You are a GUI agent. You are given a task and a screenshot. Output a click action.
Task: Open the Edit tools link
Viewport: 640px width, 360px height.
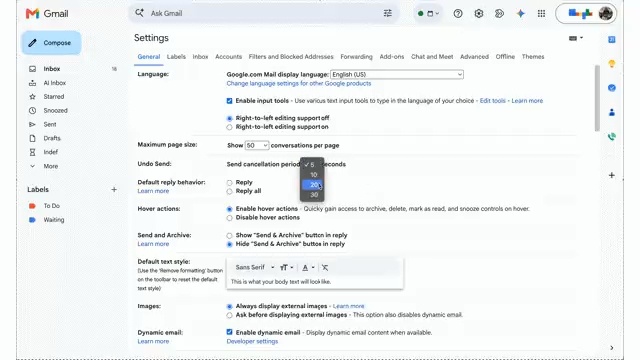click(x=492, y=101)
